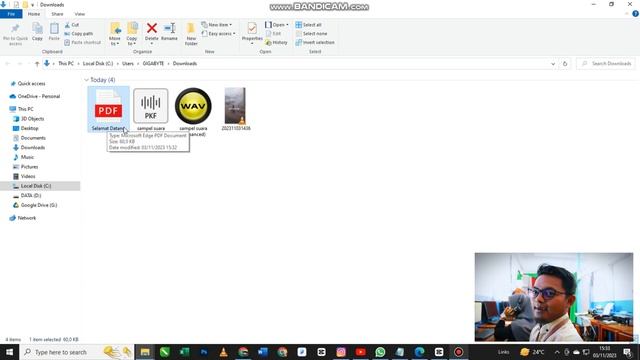Open Desktop in navigation pane

(x=29, y=128)
